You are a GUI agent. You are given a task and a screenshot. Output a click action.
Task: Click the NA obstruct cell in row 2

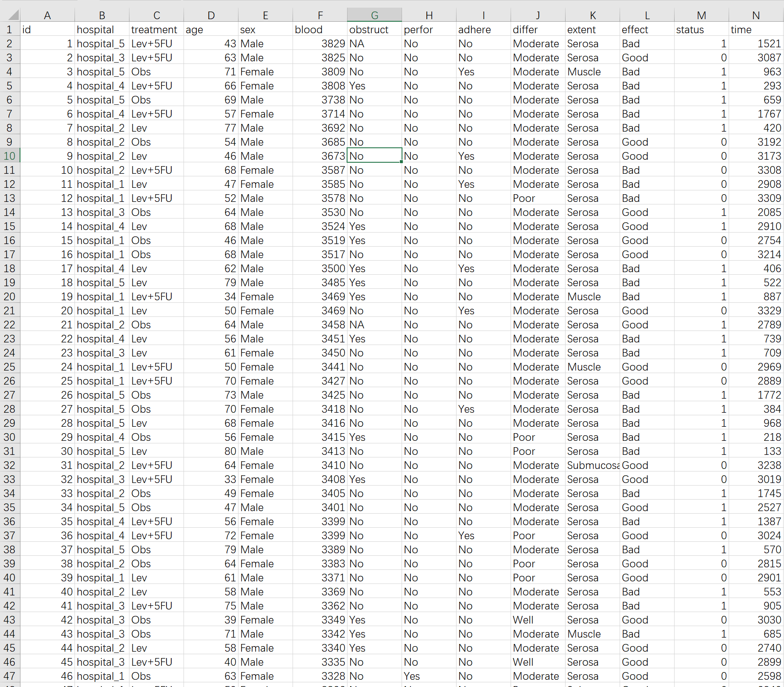pos(374,43)
